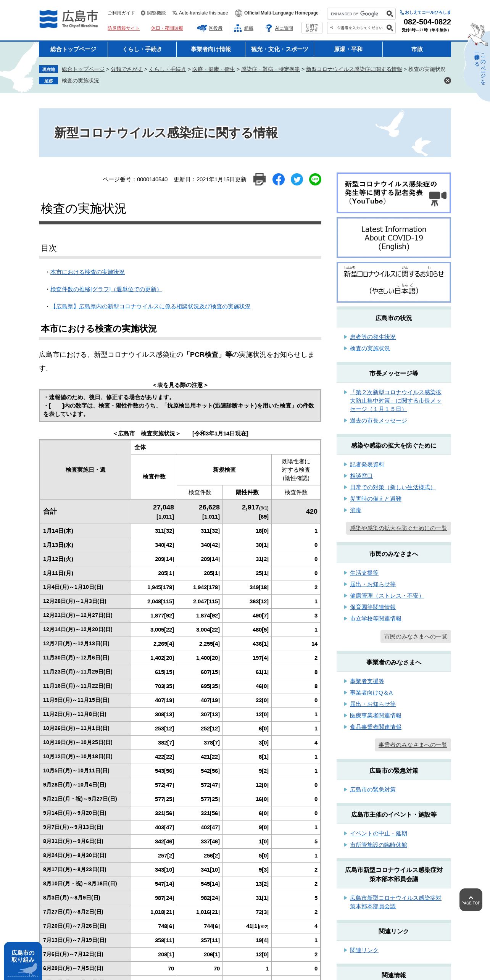Open 閲覧機能 settings gear link
Viewport: 490px width, 980px height.
tap(153, 13)
